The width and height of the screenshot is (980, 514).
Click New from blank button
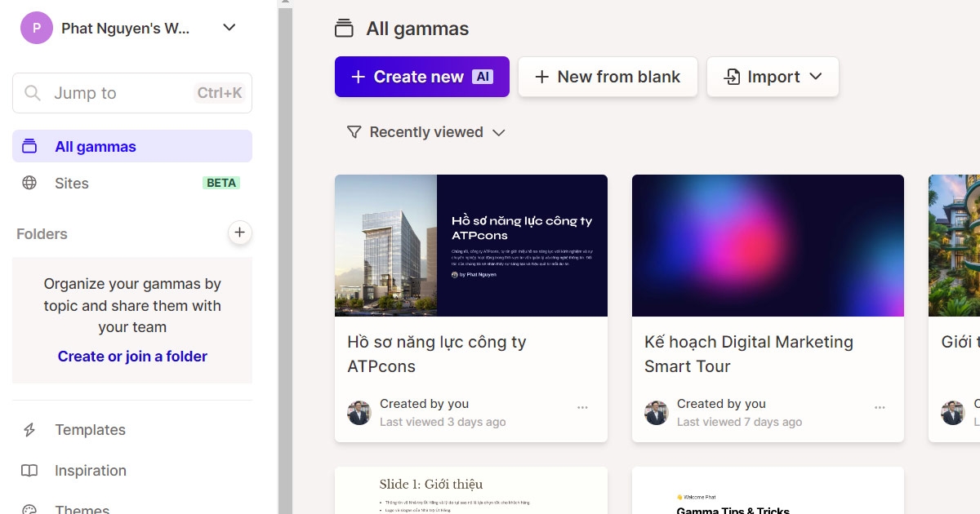(608, 77)
